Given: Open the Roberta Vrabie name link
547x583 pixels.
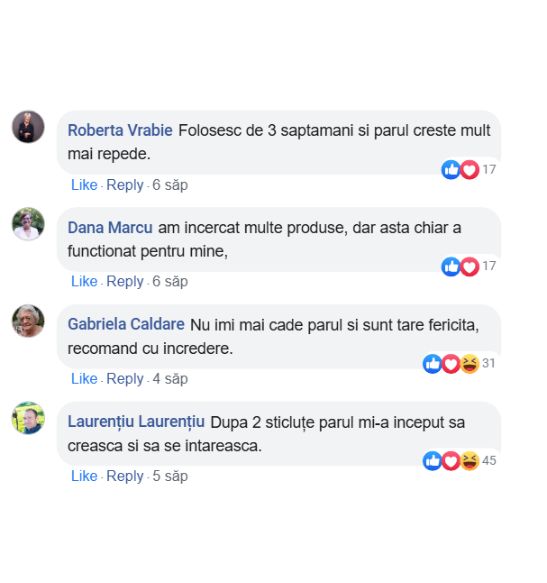Looking at the screenshot, I should [x=120, y=131].
